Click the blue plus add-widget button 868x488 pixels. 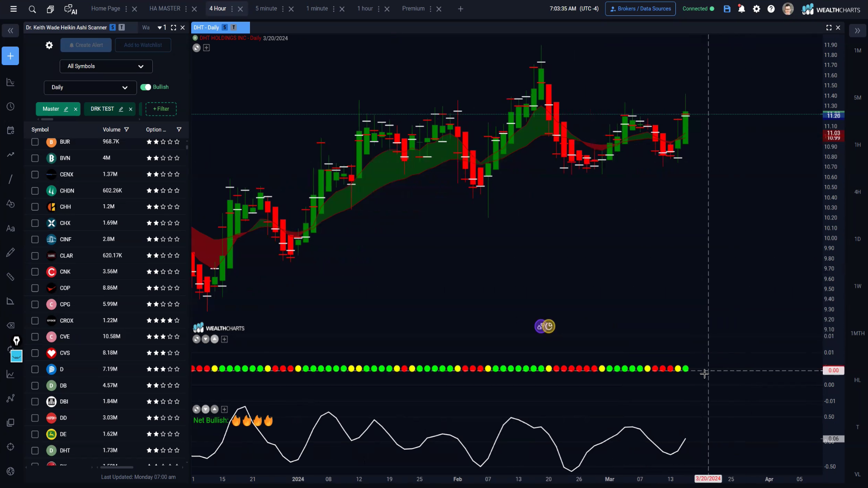[x=10, y=56]
